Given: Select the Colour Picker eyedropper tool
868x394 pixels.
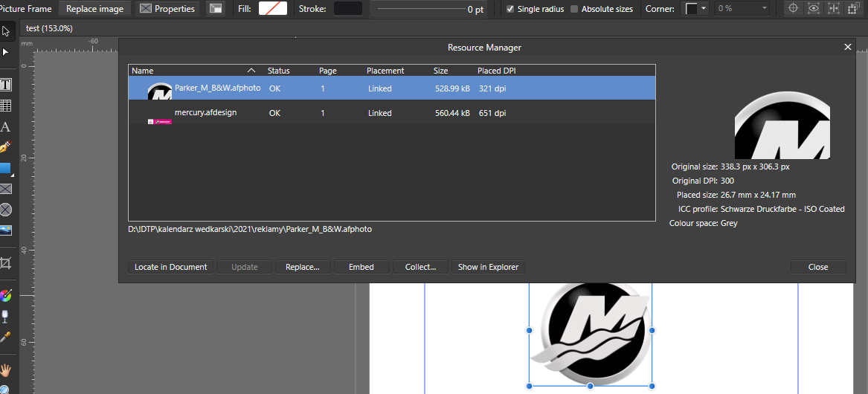Looking at the screenshot, I should 5,337.
